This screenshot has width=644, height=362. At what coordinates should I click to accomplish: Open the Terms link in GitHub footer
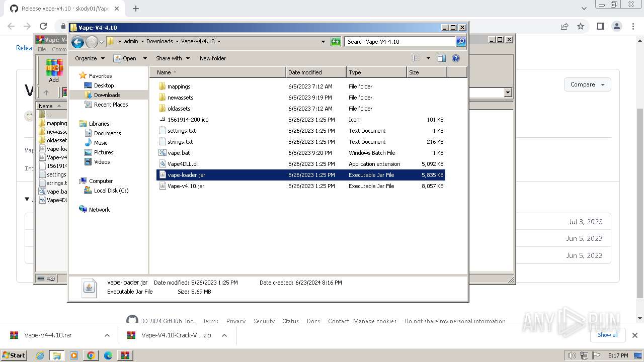coord(210,321)
